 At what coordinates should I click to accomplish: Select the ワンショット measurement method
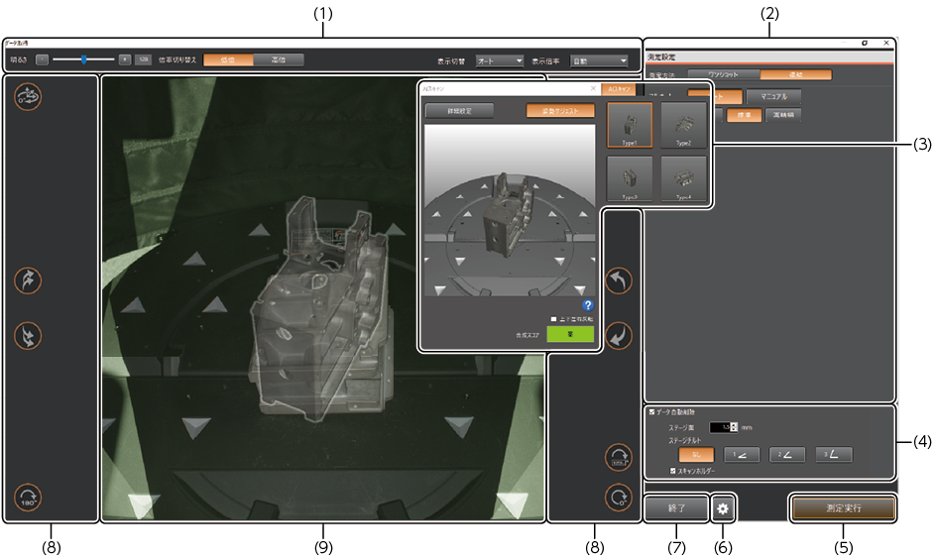coord(722,73)
